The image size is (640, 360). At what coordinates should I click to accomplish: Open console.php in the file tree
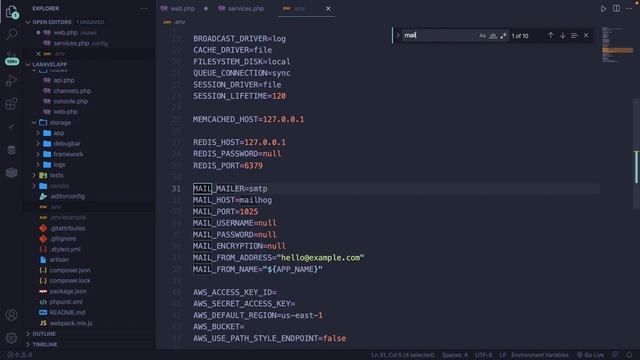(71, 101)
